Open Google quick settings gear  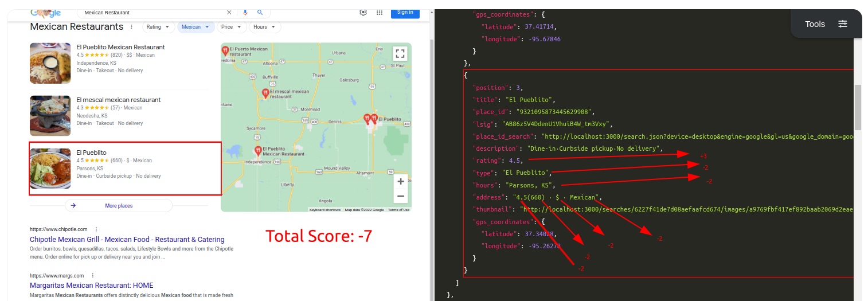[x=363, y=12]
